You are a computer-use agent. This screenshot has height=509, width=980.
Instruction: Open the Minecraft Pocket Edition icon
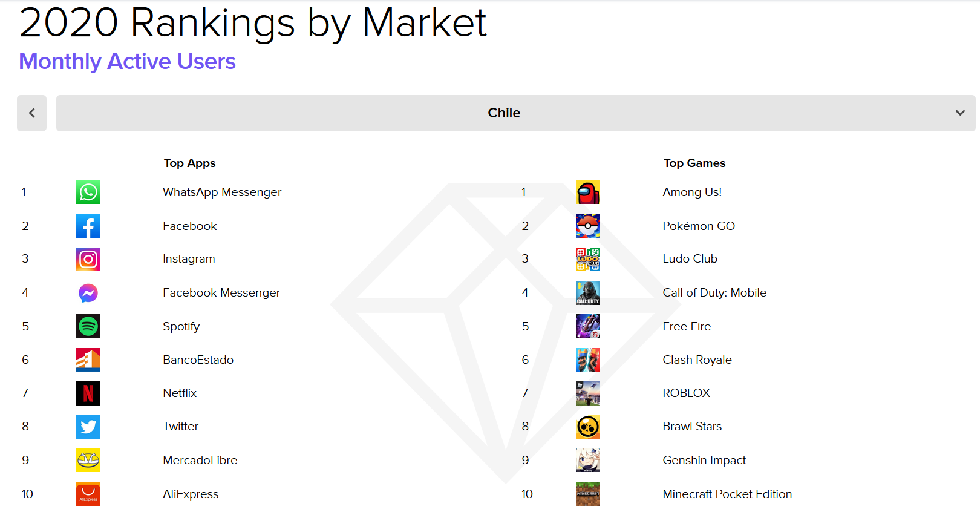point(588,494)
